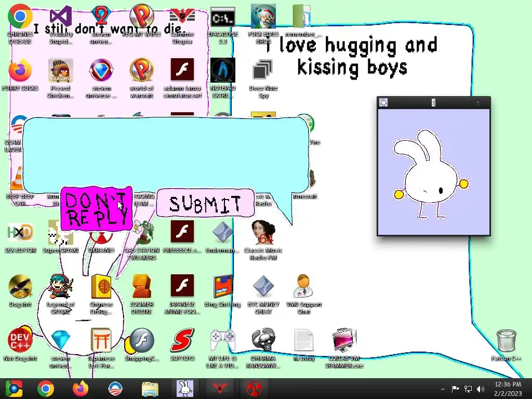Image resolution: width=532 pixels, height=399 pixels.
Task: Open the volume control in system tray
Action: (481, 389)
